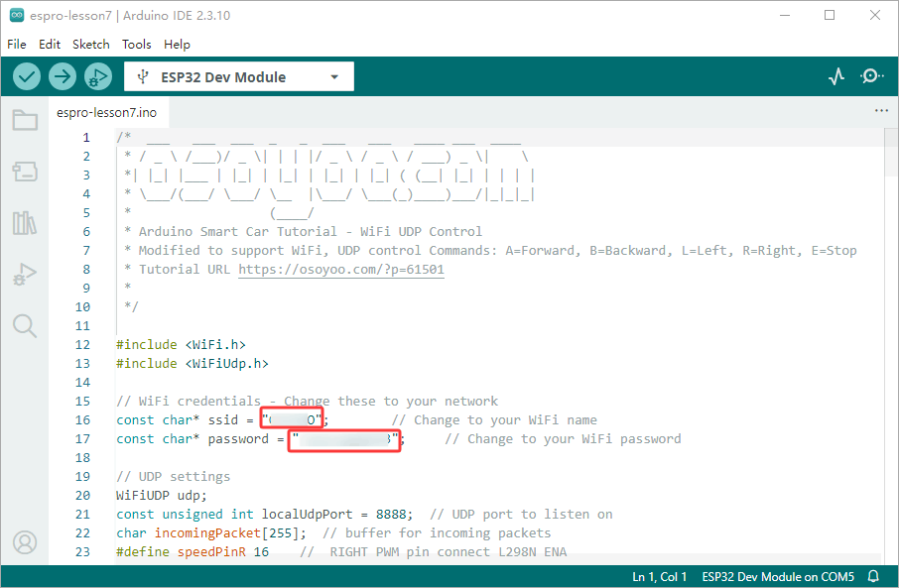The height and width of the screenshot is (588, 899).
Task: Click '#define speedPinR 16' line
Action: pyautogui.click(x=193, y=552)
